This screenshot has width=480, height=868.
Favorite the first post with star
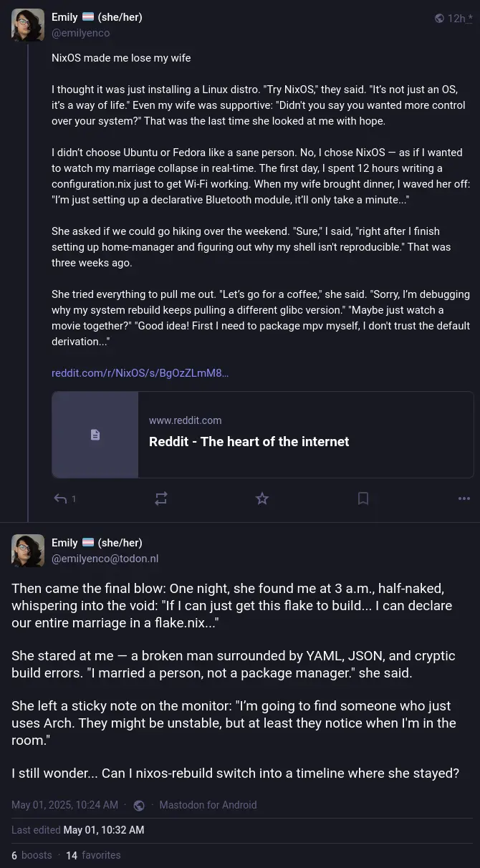point(262,498)
